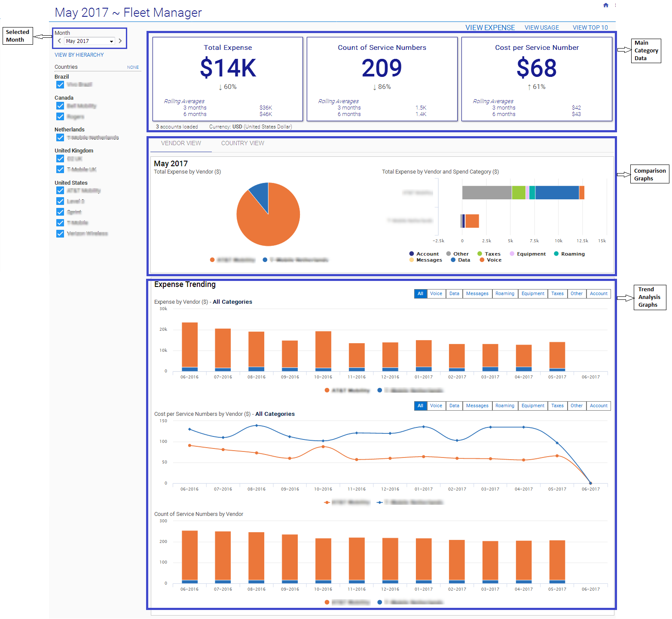
Task: Click the Data legend dot in the spend category chart
Action: (453, 260)
